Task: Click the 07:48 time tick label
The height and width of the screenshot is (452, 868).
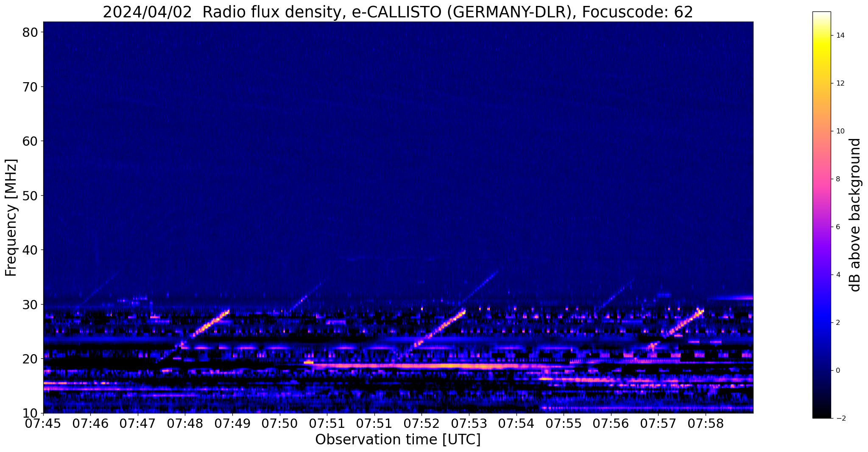Action: 185,424
